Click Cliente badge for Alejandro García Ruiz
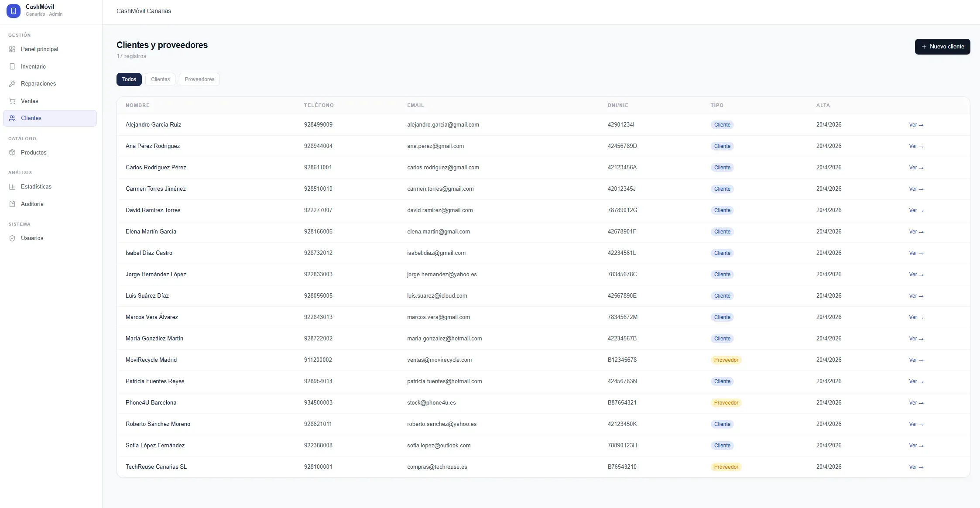Viewport: 980px width, 508px height. 722,125
